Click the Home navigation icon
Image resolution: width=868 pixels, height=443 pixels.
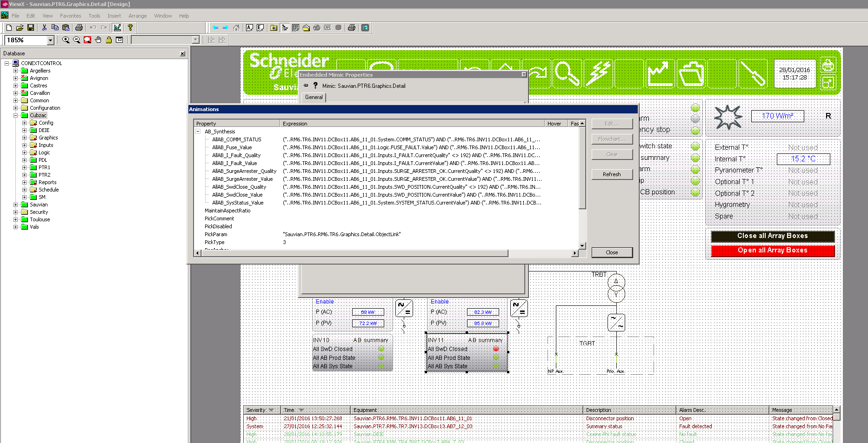(236, 28)
